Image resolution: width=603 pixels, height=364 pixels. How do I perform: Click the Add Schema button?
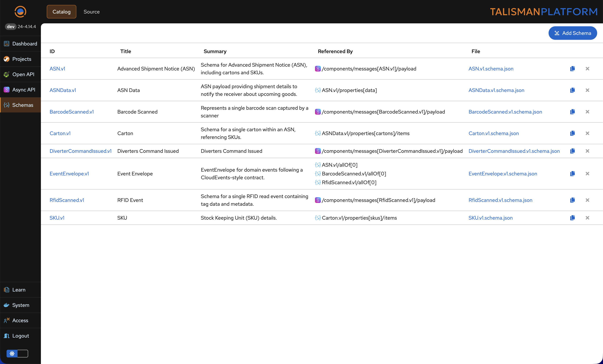click(x=572, y=33)
